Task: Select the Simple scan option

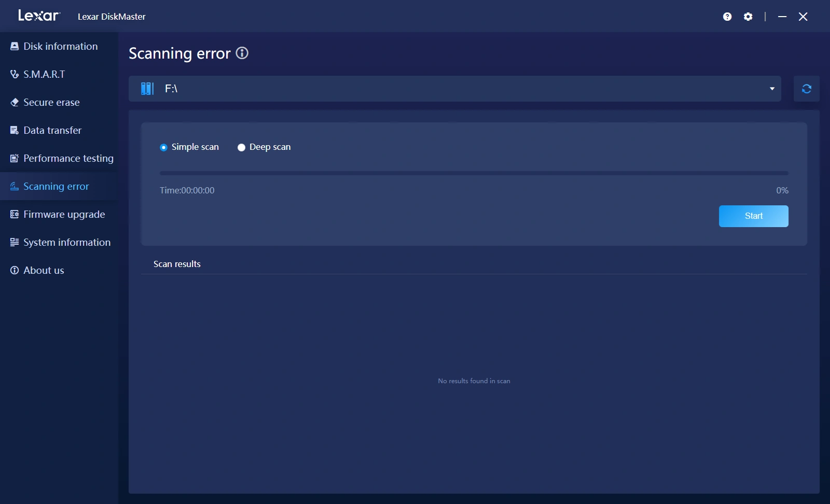Action: coord(189,147)
